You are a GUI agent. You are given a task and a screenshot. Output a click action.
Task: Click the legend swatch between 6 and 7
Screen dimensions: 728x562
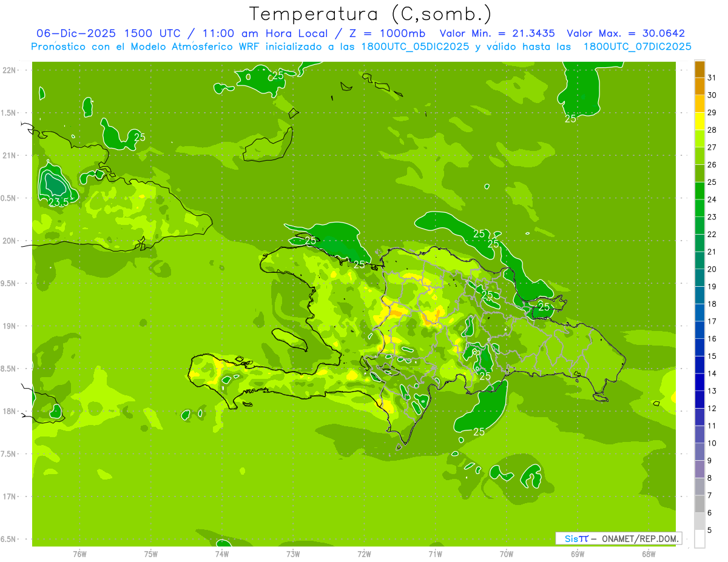point(699,504)
